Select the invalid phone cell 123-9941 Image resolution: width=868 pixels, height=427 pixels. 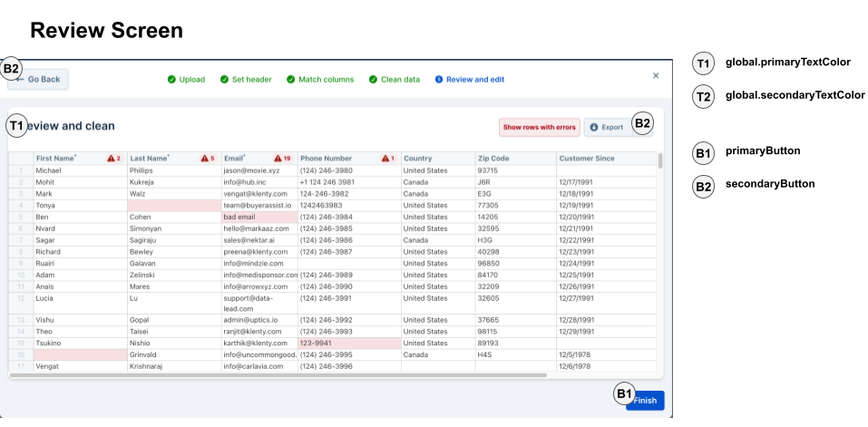point(349,343)
